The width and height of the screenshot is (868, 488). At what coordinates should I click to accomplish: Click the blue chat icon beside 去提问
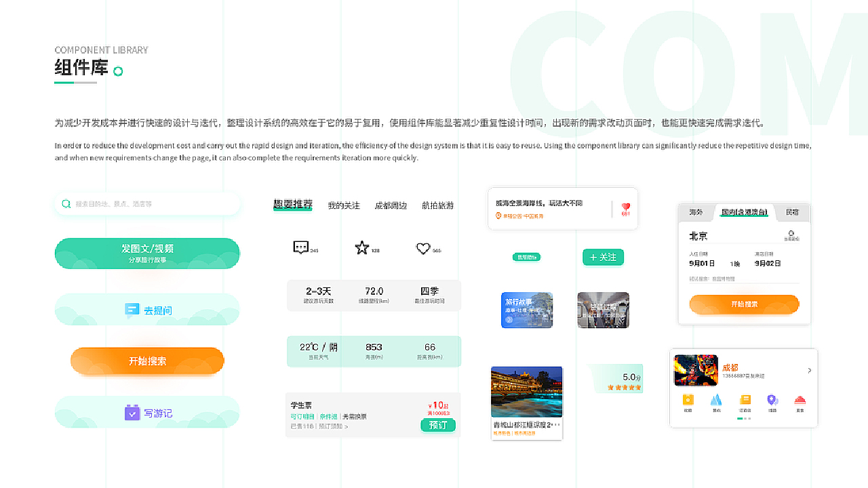click(132, 310)
